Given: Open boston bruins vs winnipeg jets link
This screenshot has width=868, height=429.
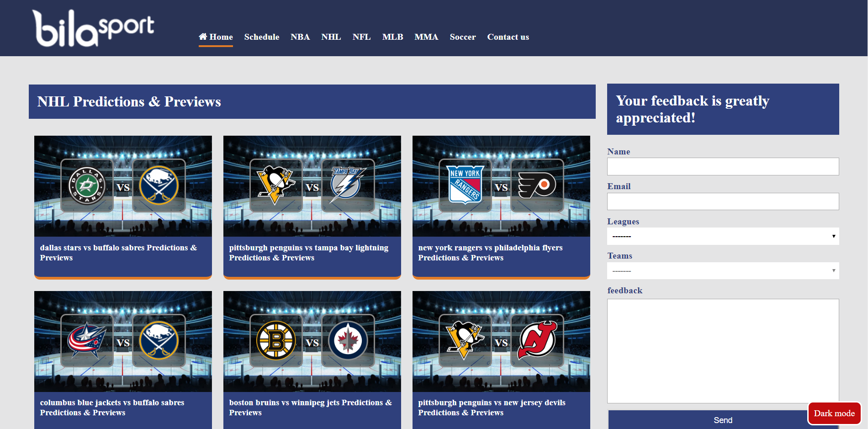Looking at the screenshot, I should (x=311, y=408).
